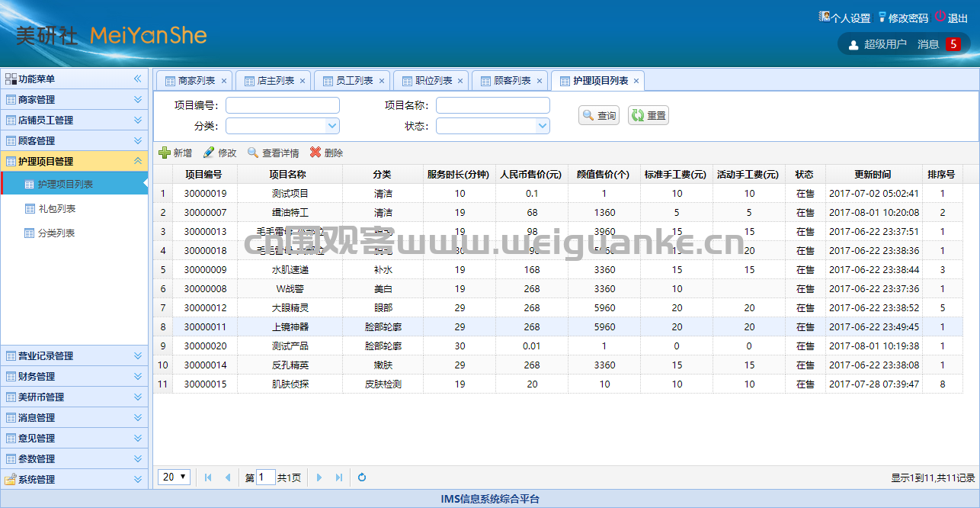The width and height of the screenshot is (980, 508).
Task: Select the 肌肤侦探 project row
Action: point(558,384)
